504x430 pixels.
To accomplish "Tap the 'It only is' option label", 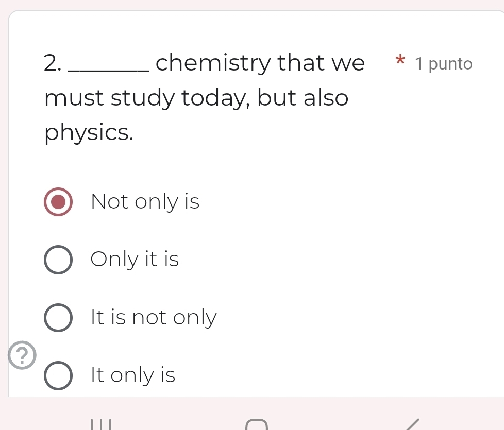I will pyautogui.click(x=133, y=375).
